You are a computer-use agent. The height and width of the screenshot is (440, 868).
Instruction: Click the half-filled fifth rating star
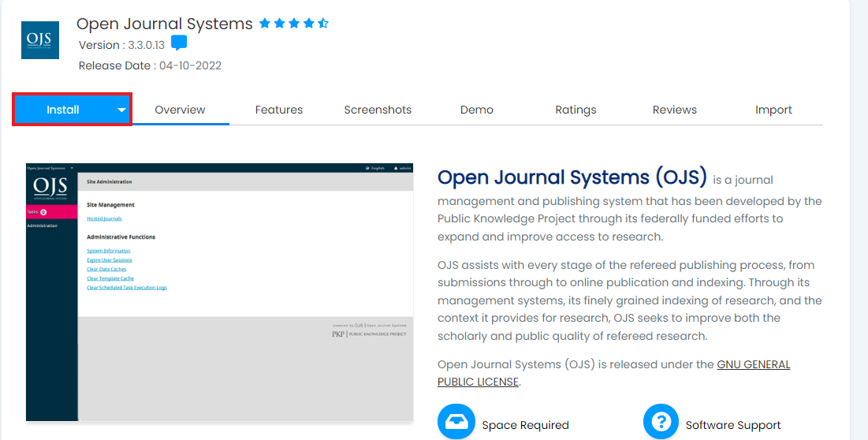coord(322,24)
